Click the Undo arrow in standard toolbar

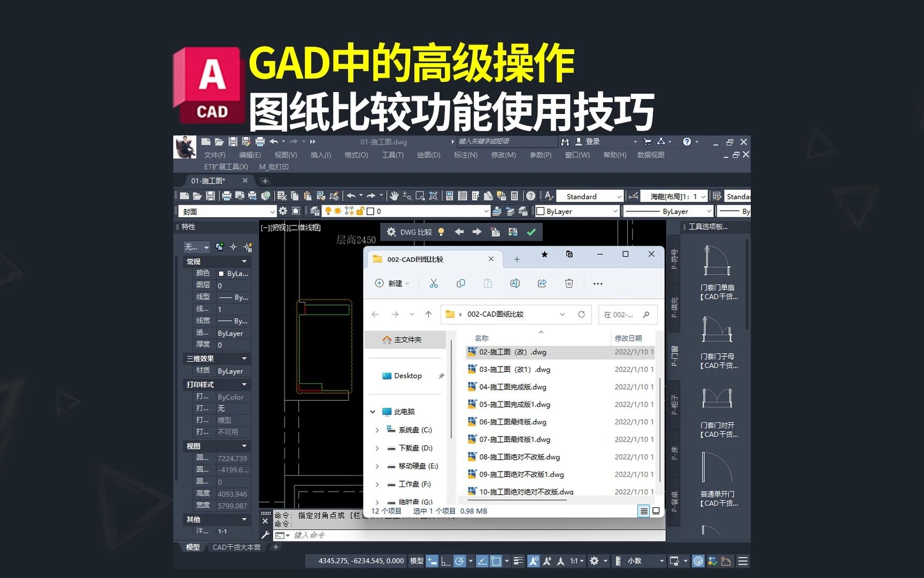tap(351, 196)
